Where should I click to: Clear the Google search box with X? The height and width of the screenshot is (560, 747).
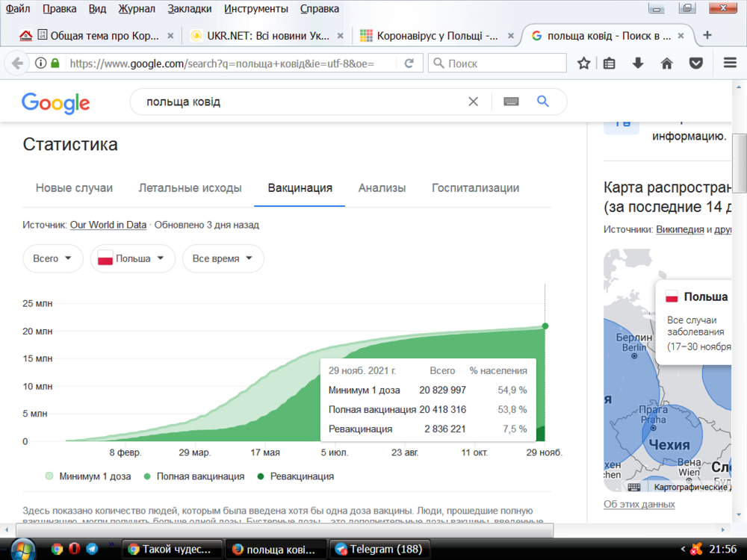[x=473, y=102]
